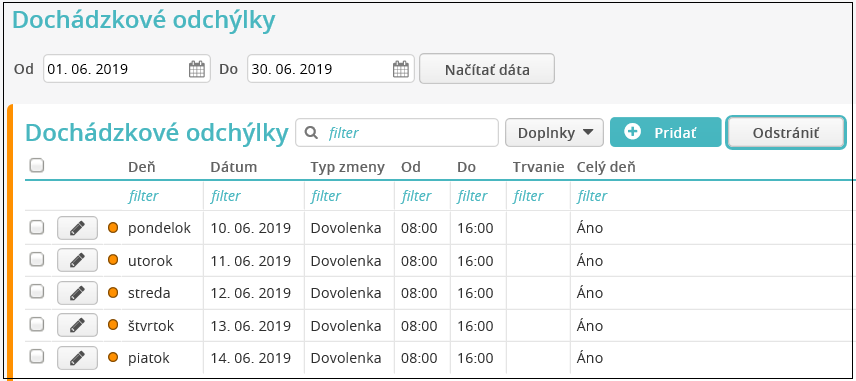Edit the pondelok 10. 06. 2019 entry
856x381 pixels.
pyautogui.click(x=78, y=228)
